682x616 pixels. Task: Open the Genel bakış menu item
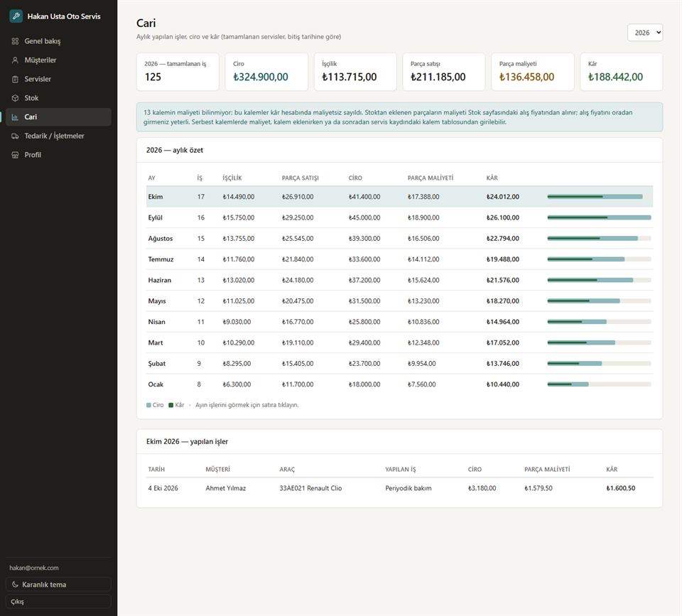(58, 41)
